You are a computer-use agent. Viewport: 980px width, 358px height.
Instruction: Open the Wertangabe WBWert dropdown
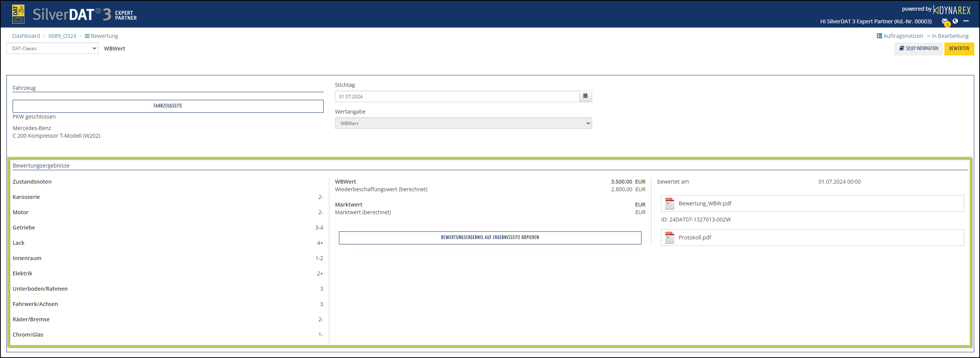pos(463,124)
